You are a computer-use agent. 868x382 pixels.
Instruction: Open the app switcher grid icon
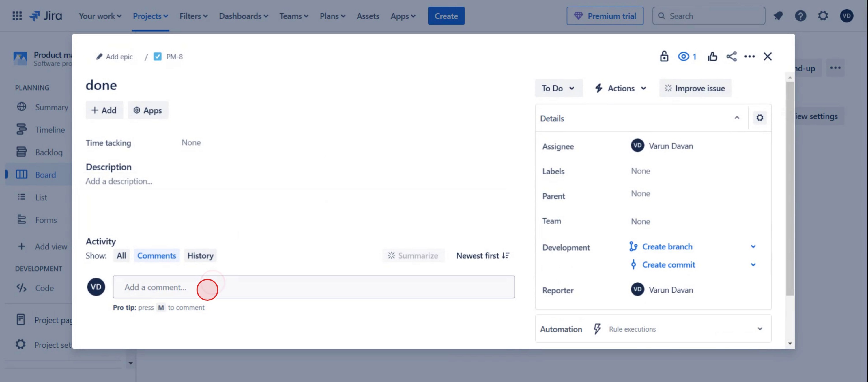pos(17,16)
